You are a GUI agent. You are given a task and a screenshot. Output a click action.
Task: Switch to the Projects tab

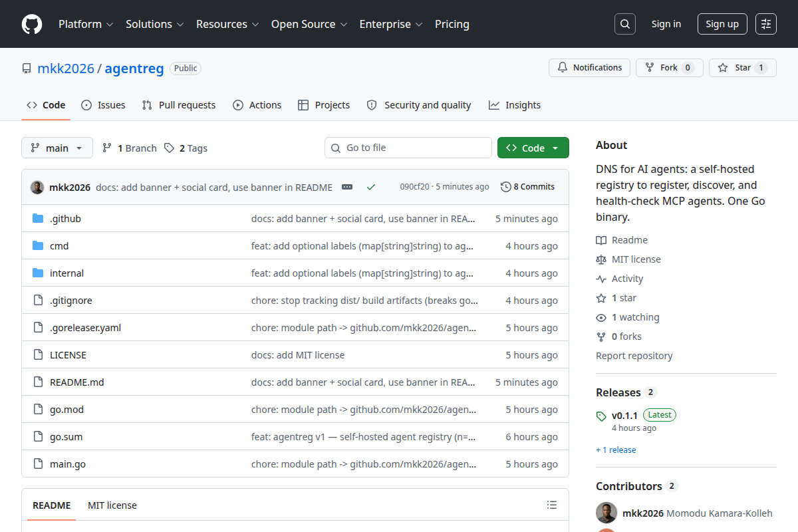coord(324,105)
